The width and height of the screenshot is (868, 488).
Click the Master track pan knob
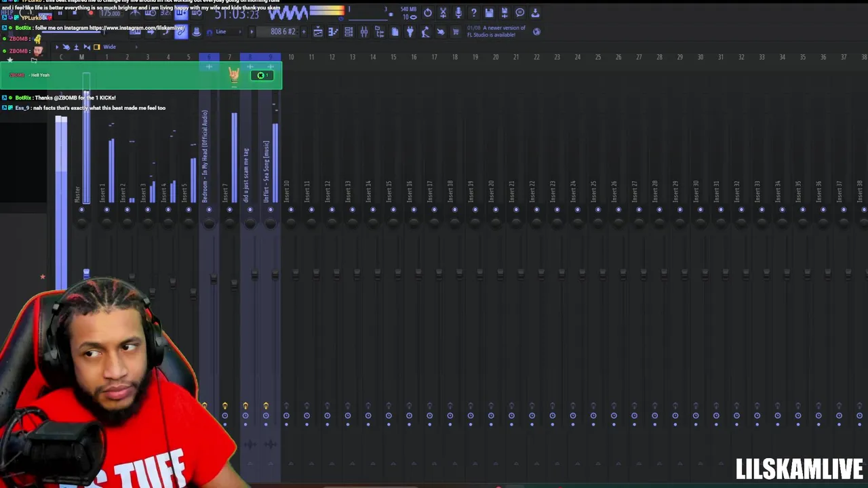(81, 224)
